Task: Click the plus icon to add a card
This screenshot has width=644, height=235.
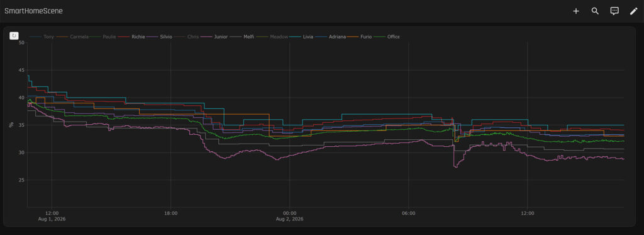Action: coord(576,11)
